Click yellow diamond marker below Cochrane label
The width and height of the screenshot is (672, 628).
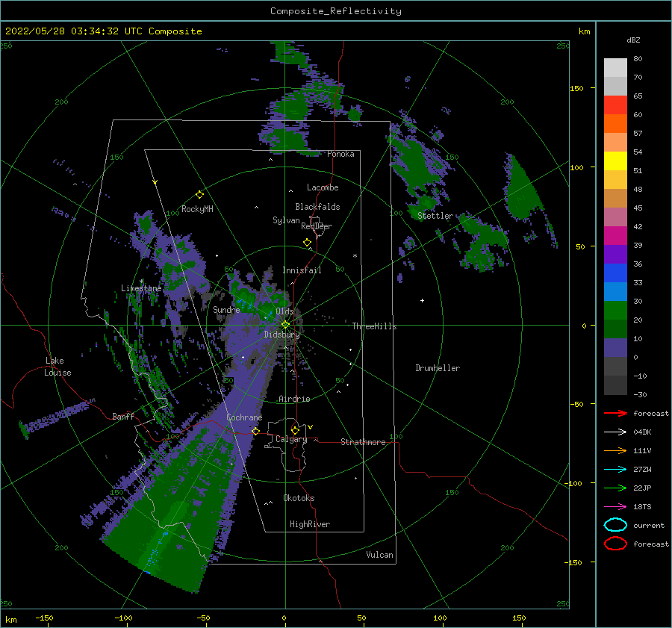pos(255,431)
